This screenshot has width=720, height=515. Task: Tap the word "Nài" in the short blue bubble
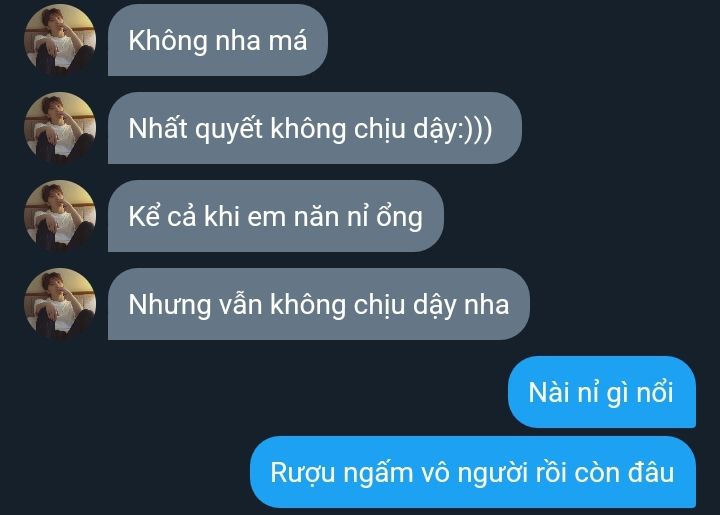[x=548, y=393]
